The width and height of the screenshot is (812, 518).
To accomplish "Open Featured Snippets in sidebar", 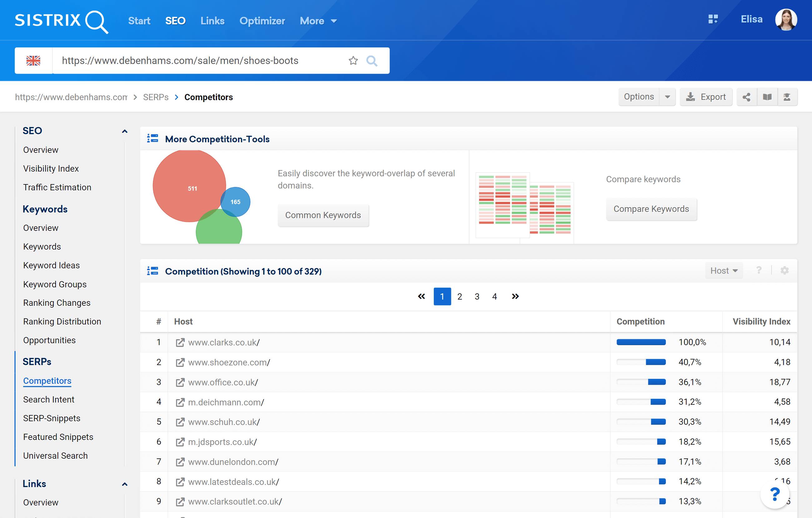I will click(58, 437).
